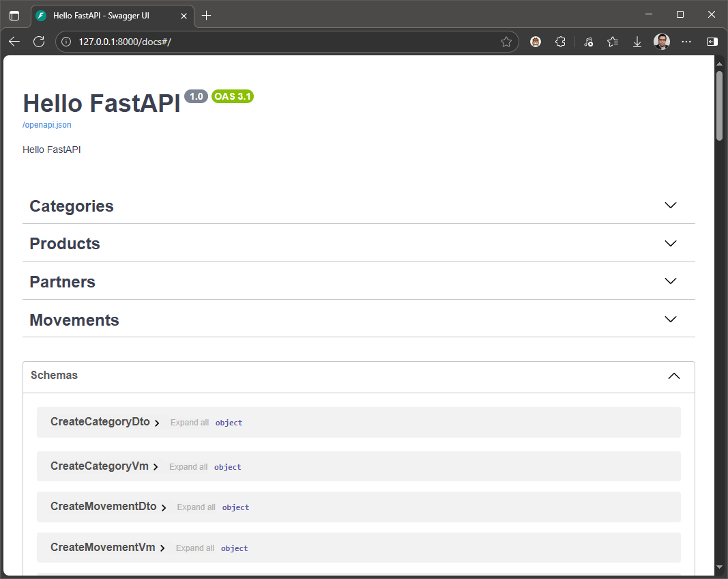Click Expand all for CreateCategoryDto
This screenshot has height=579, width=728.
click(x=190, y=423)
